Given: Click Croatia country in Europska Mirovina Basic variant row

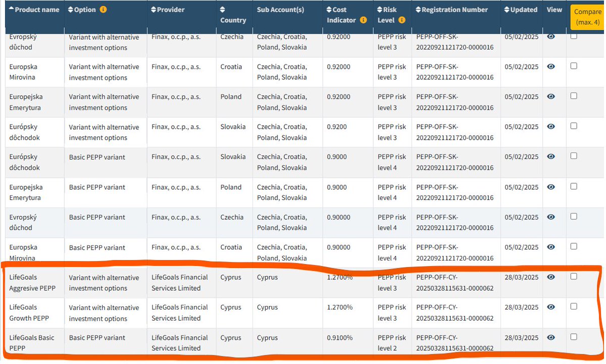Looking at the screenshot, I should 231,247.
